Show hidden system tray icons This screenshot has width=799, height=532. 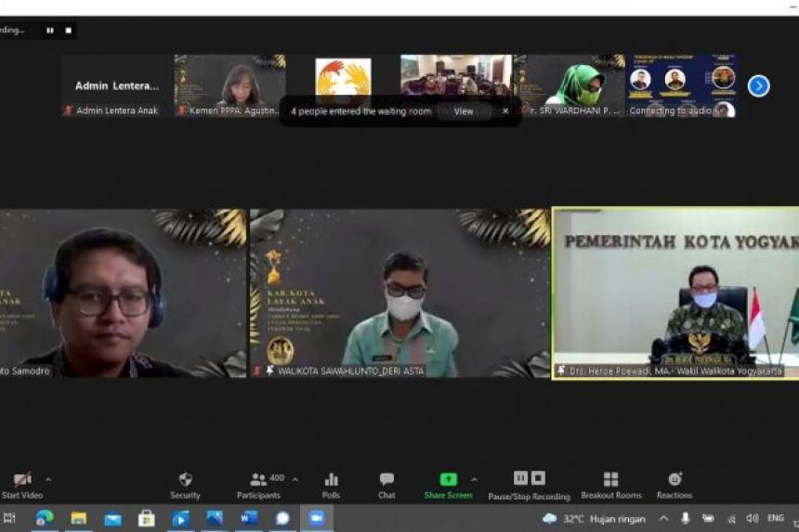663,518
